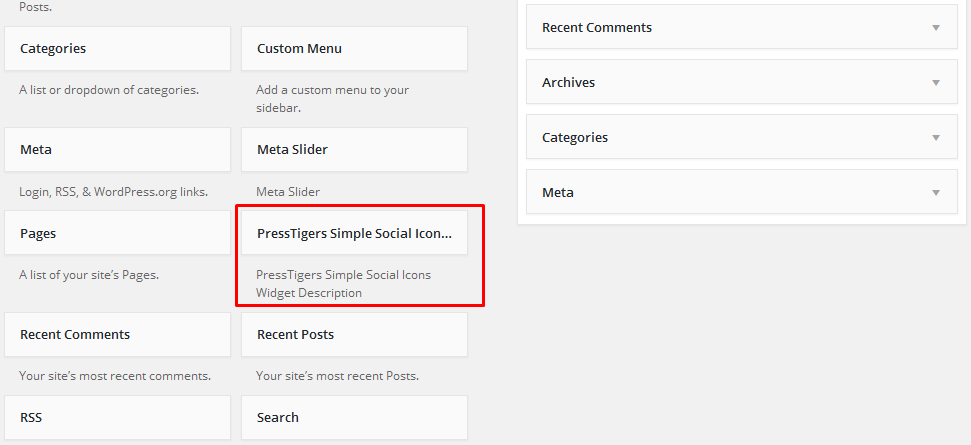Choose Recent Comments widget beside Recent Posts
Screen dimensions: 971x445
coord(117,335)
